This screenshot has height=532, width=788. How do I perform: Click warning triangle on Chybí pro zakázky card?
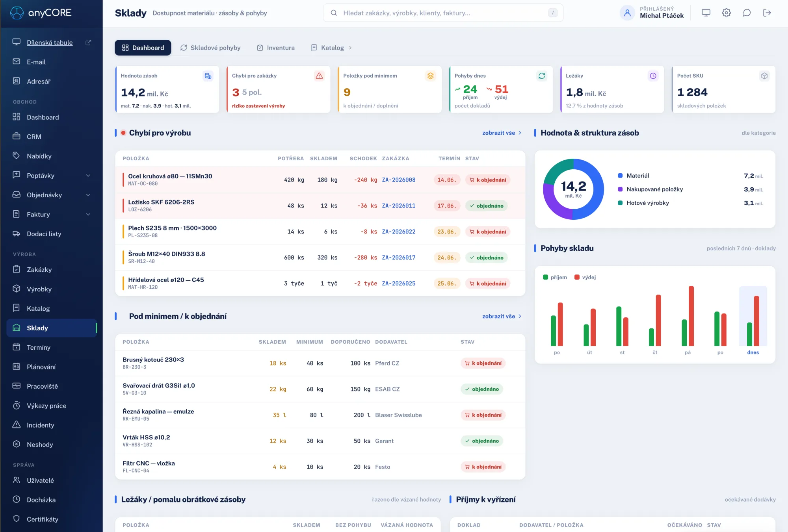pyautogui.click(x=319, y=76)
